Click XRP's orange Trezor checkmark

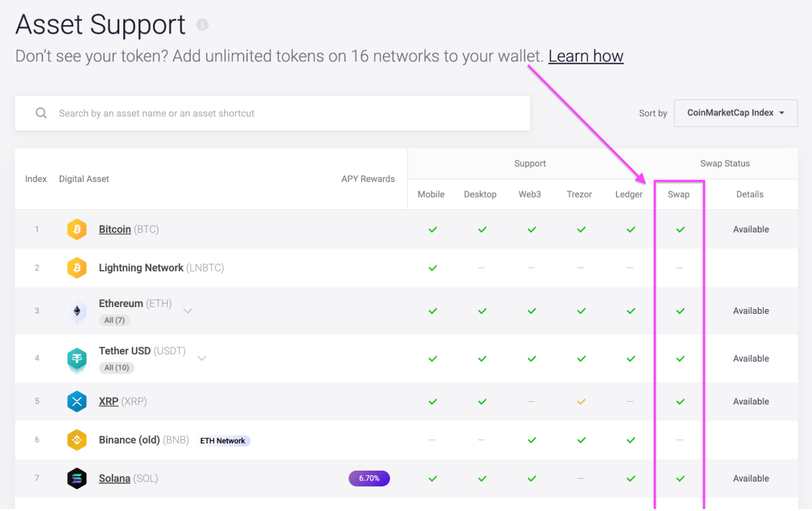[x=581, y=402]
